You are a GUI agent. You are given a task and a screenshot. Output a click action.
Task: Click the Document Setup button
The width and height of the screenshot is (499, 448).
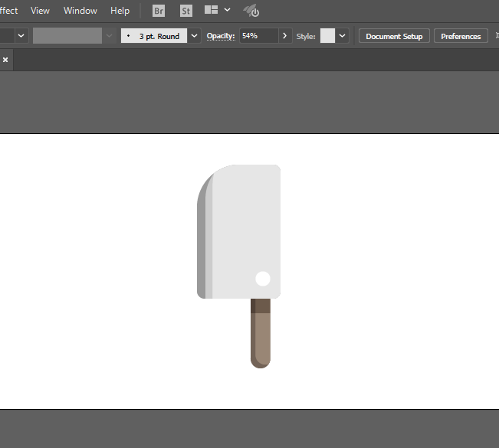pos(394,36)
